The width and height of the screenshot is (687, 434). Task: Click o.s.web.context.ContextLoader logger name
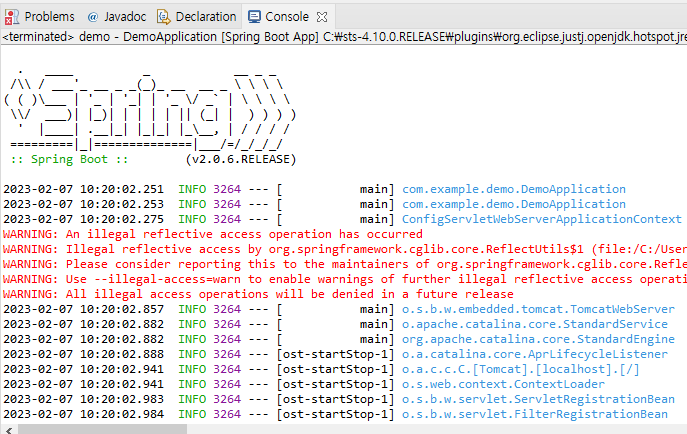coord(503,384)
